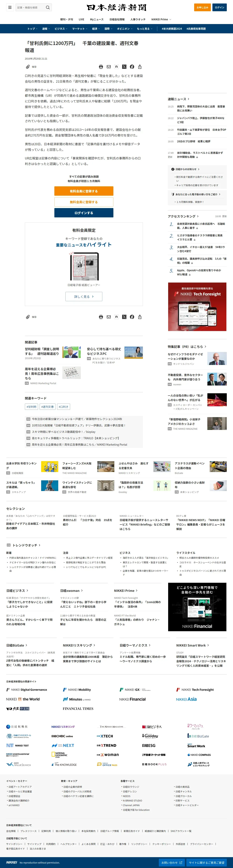Open 甘利経財相 related article thumbnail
Viewport: 233px width, 868px height.
tap(71, 352)
